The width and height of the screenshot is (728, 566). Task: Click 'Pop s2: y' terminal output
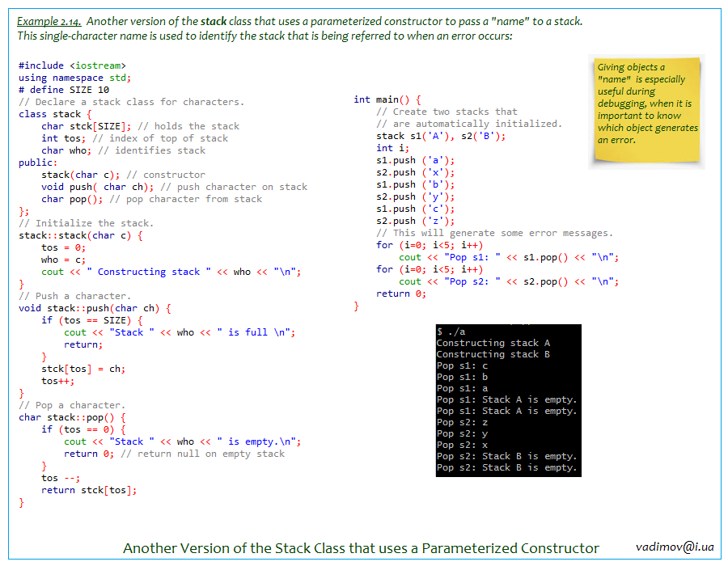pyautogui.click(x=462, y=433)
